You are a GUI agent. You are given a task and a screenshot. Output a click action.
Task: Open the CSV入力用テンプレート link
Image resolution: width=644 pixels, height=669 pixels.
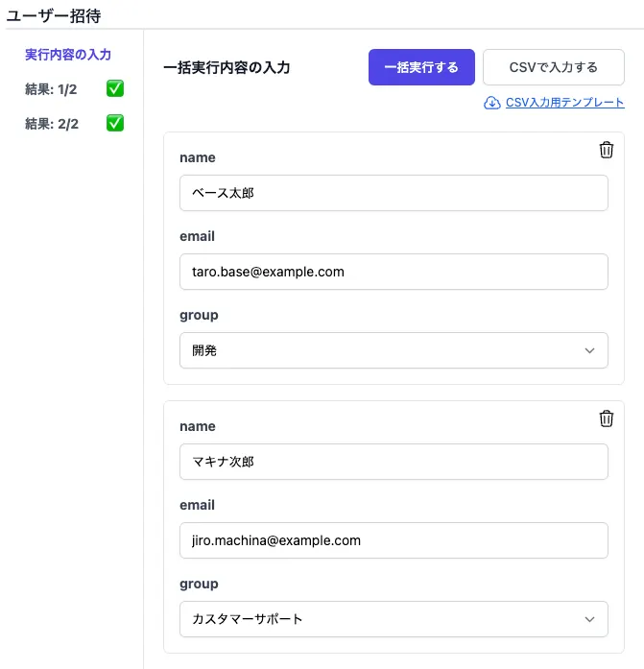coord(565,103)
